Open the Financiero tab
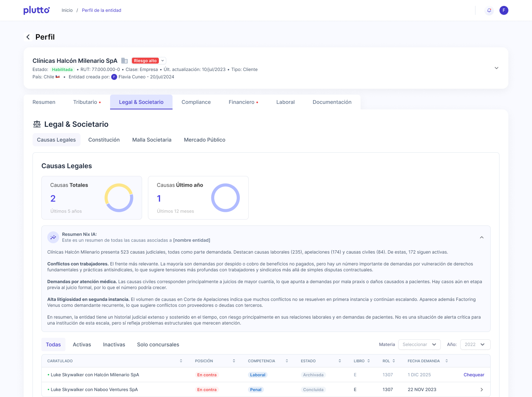This screenshot has width=532, height=397. click(243, 102)
